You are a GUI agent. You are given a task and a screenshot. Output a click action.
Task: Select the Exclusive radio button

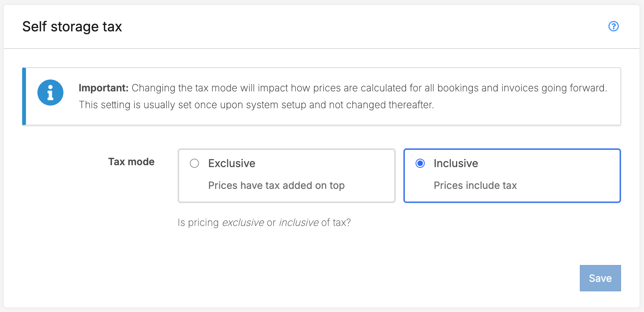coord(194,164)
